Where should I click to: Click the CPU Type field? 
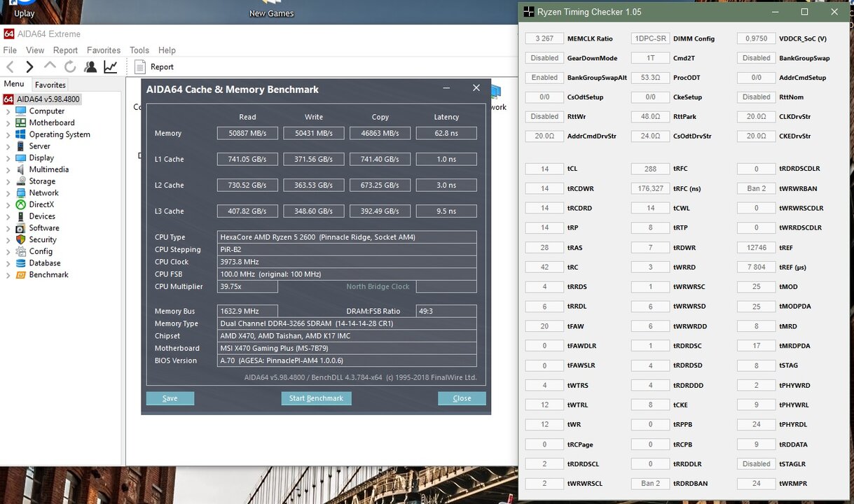(347, 237)
